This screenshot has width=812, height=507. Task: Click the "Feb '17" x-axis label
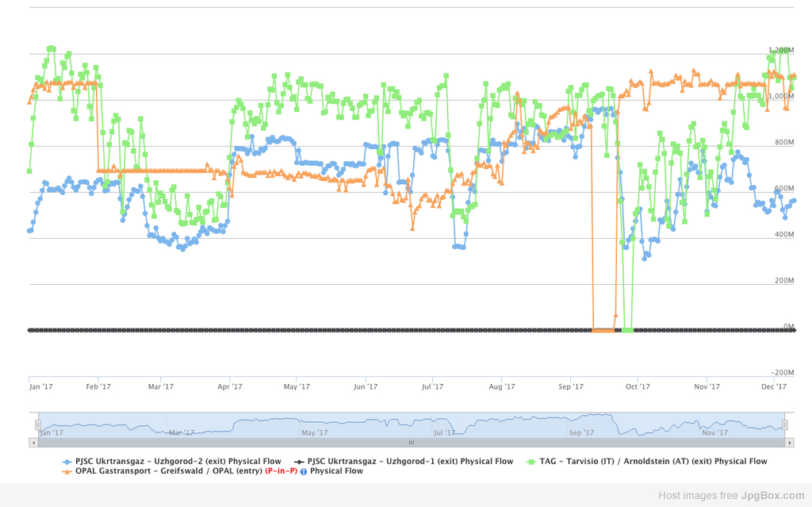coord(98,386)
